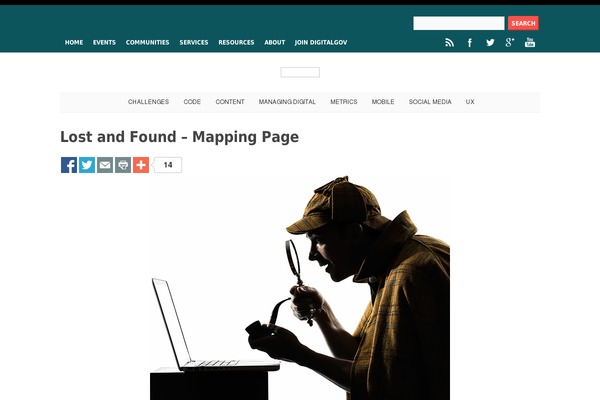Open the Communities menu item
The image size is (600, 400).
pyautogui.click(x=147, y=42)
